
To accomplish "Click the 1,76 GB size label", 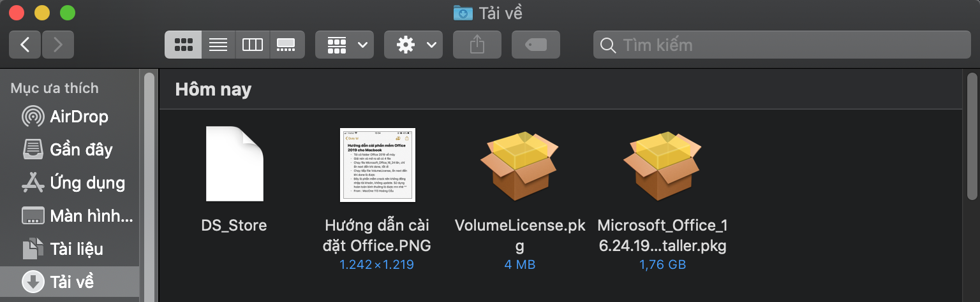I will [663, 264].
